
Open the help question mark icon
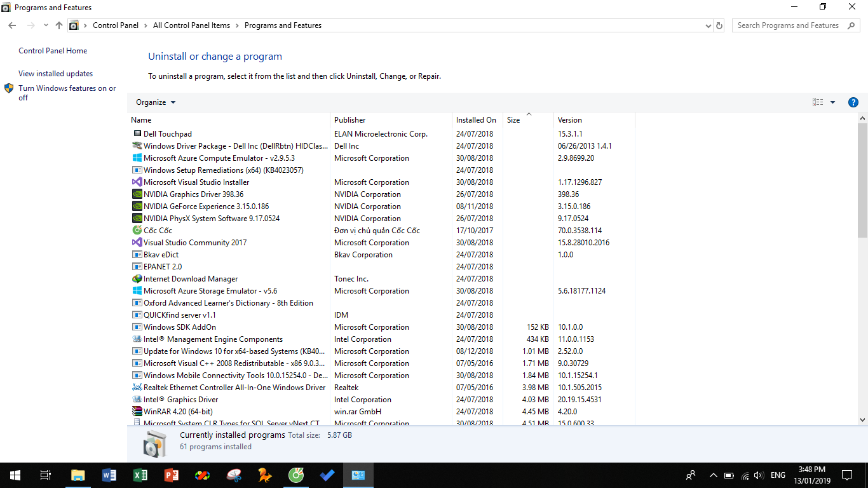point(853,102)
